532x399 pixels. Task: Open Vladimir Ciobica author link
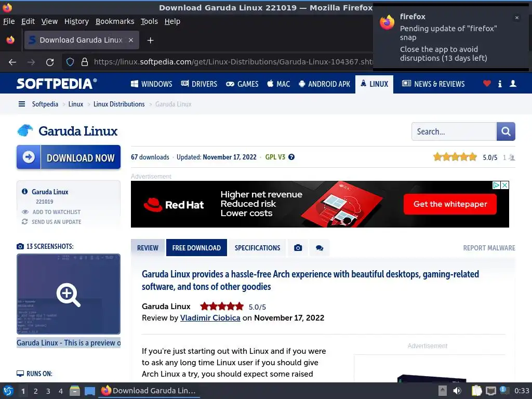coord(210,318)
